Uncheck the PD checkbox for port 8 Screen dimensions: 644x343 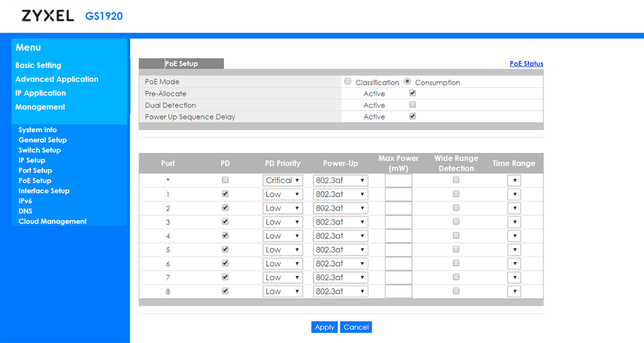click(x=225, y=291)
